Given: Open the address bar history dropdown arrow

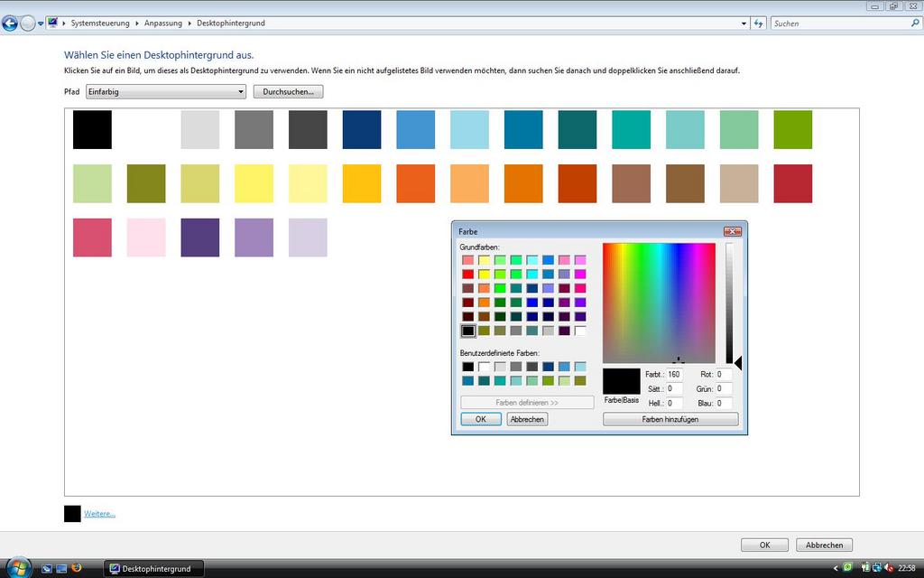Looking at the screenshot, I should (x=744, y=23).
